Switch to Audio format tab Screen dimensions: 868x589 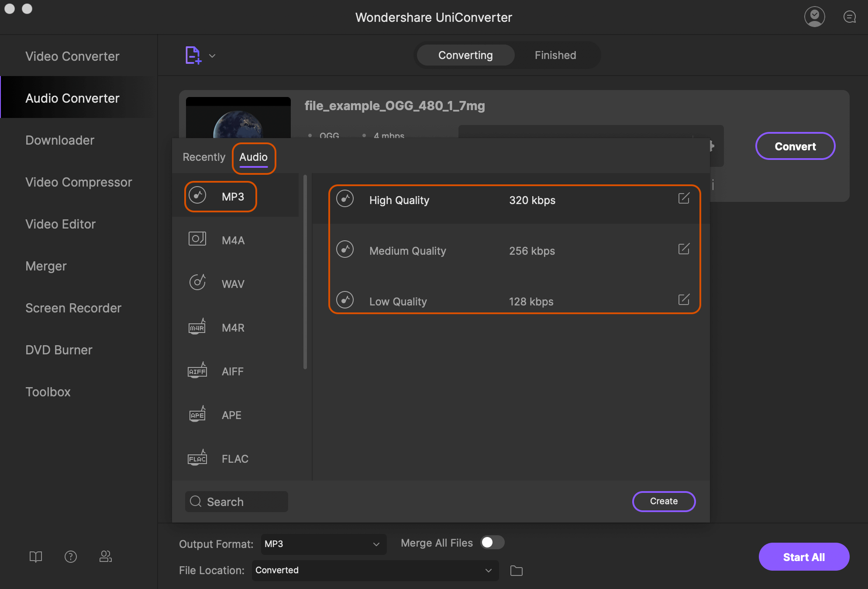click(253, 156)
